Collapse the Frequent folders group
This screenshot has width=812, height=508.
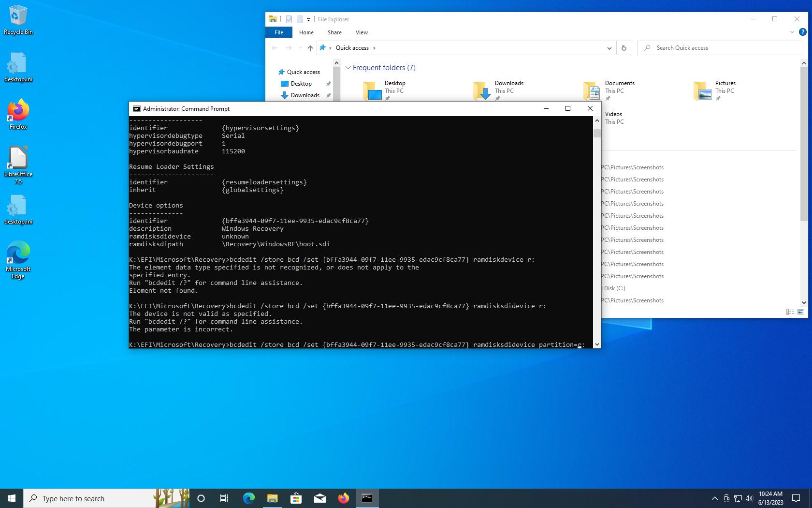[x=348, y=68]
